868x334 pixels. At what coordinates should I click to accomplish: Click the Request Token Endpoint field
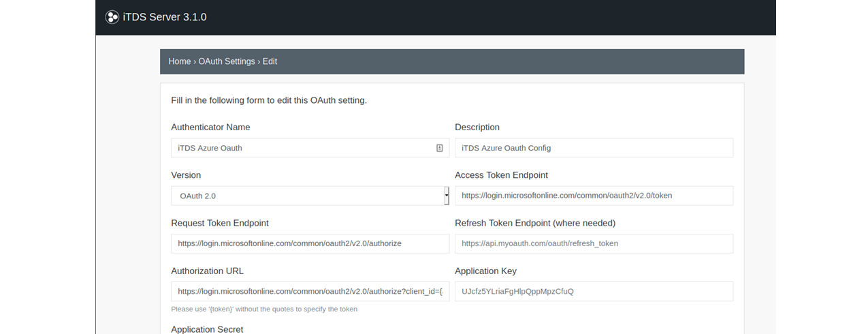[310, 243]
